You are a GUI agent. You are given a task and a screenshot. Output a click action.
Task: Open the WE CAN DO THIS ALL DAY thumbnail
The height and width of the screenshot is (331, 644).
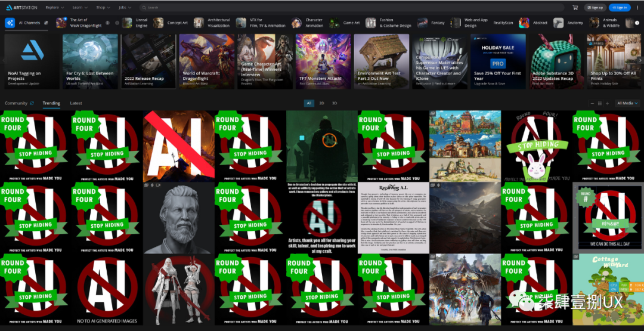click(608, 218)
